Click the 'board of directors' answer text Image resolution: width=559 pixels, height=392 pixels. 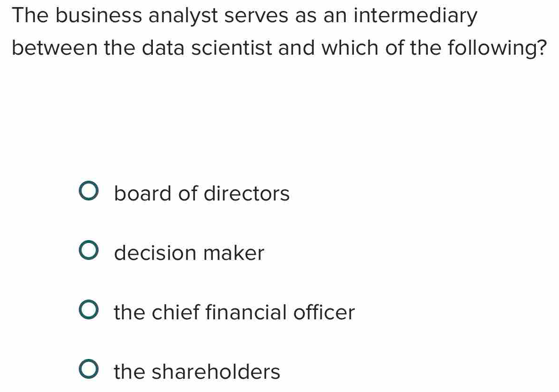(x=202, y=193)
